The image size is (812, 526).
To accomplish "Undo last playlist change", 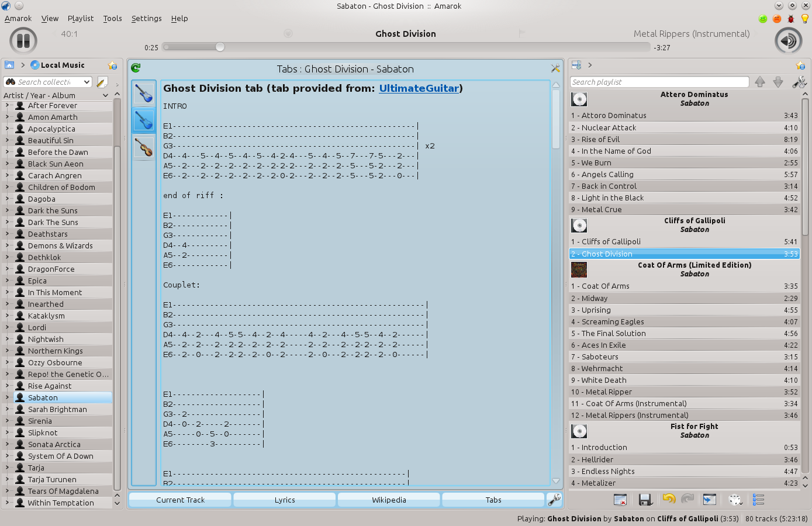I will click(669, 499).
